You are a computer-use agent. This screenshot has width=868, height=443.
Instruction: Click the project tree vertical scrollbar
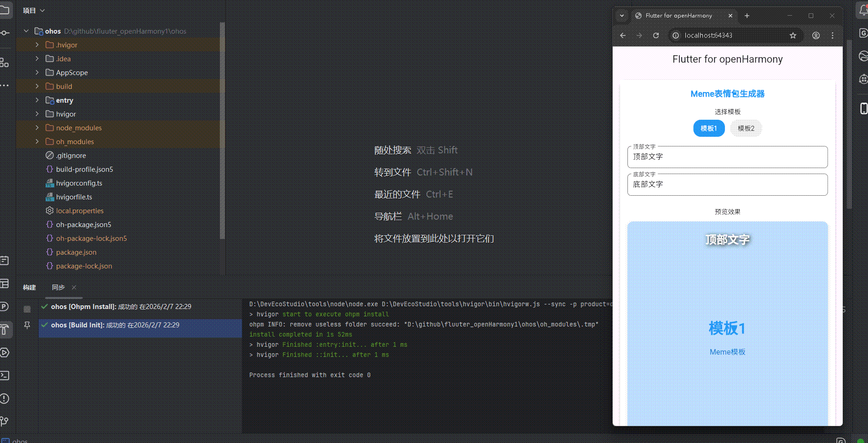click(223, 130)
